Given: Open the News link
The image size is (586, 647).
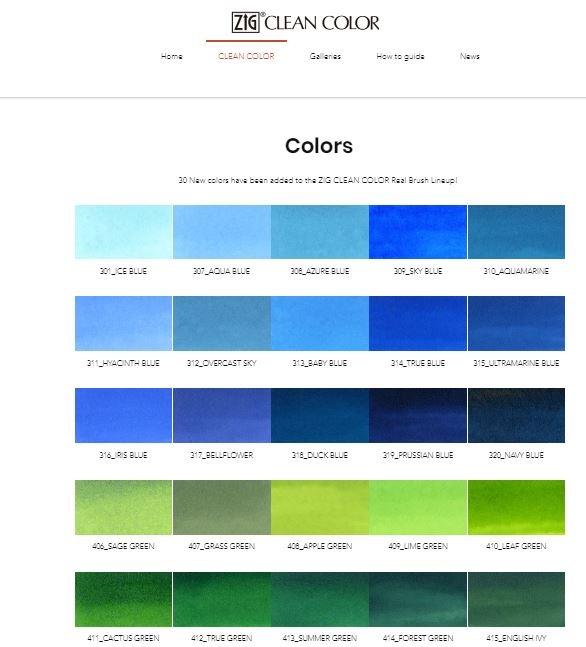Looking at the screenshot, I should pos(470,56).
